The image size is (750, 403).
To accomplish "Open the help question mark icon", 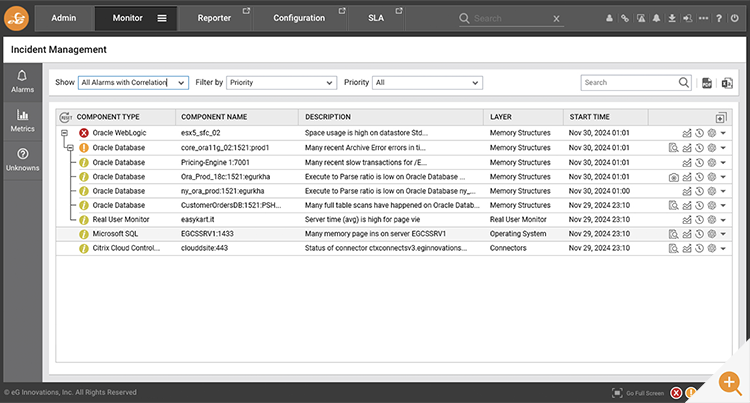I will (718, 18).
